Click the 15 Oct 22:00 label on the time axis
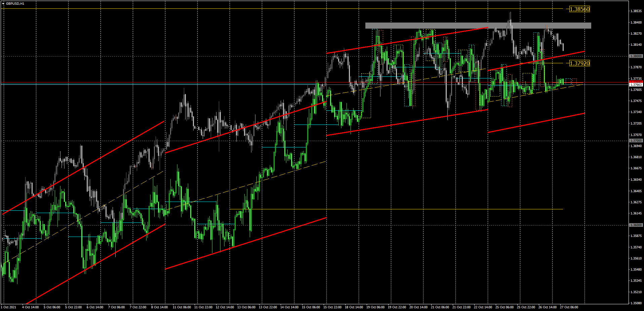 (332, 307)
